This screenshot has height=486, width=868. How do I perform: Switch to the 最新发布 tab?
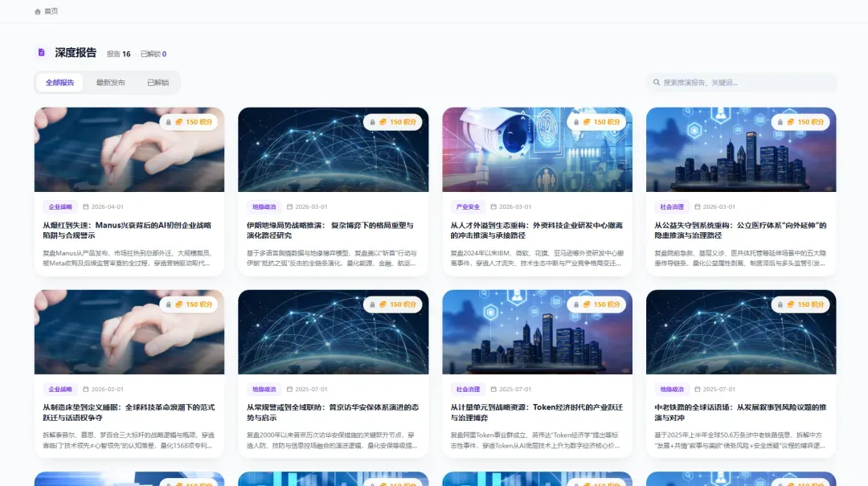pyautogui.click(x=111, y=83)
